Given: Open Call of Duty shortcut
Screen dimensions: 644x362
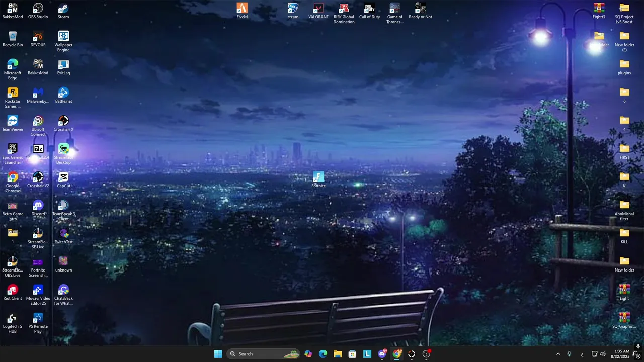Looking at the screenshot, I should (x=369, y=11).
